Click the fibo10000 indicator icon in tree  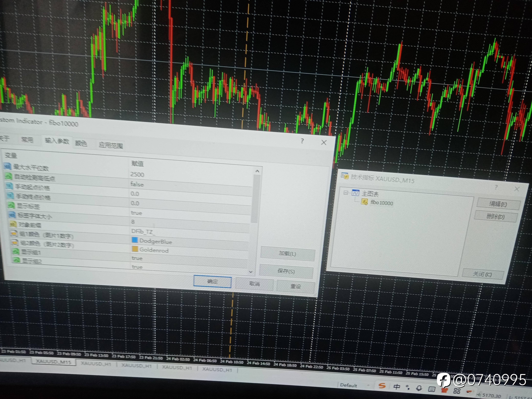pos(364,202)
